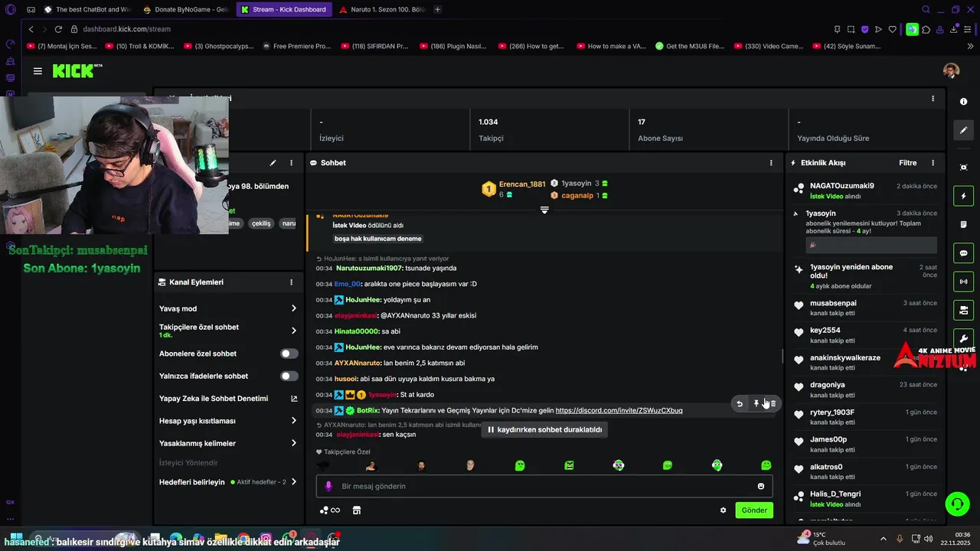Open Yapay Zeka ile Sohbet Denetimi
Viewport: 980px width, 551px height.
[x=228, y=399]
